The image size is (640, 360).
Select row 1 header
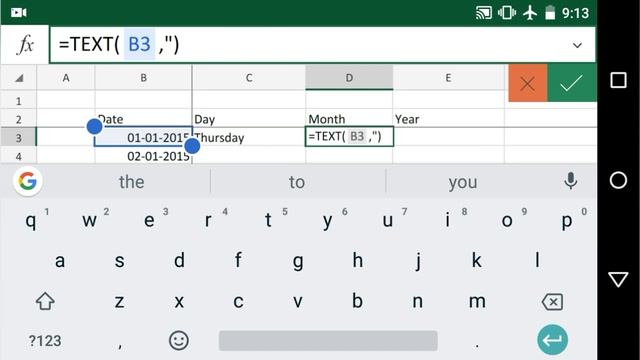point(18,100)
